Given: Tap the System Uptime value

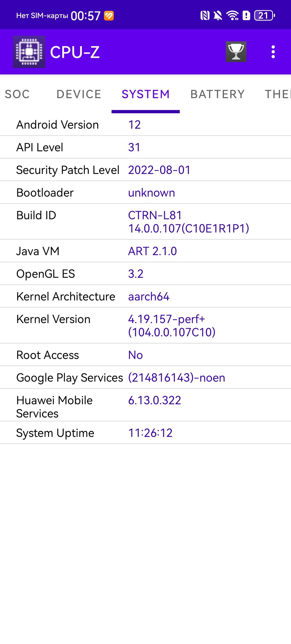Looking at the screenshot, I should 150,433.
